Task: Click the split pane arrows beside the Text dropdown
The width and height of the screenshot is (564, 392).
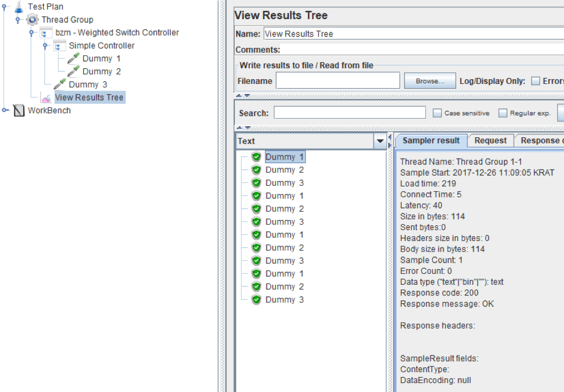Action: tap(390, 141)
